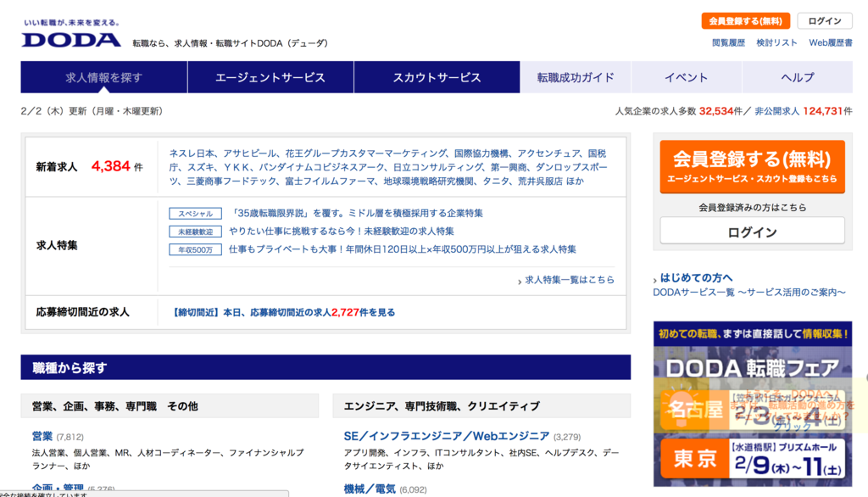868x497 pixels.
Task: Select the 東京 2/9~11 fair banner
Action: click(753, 460)
